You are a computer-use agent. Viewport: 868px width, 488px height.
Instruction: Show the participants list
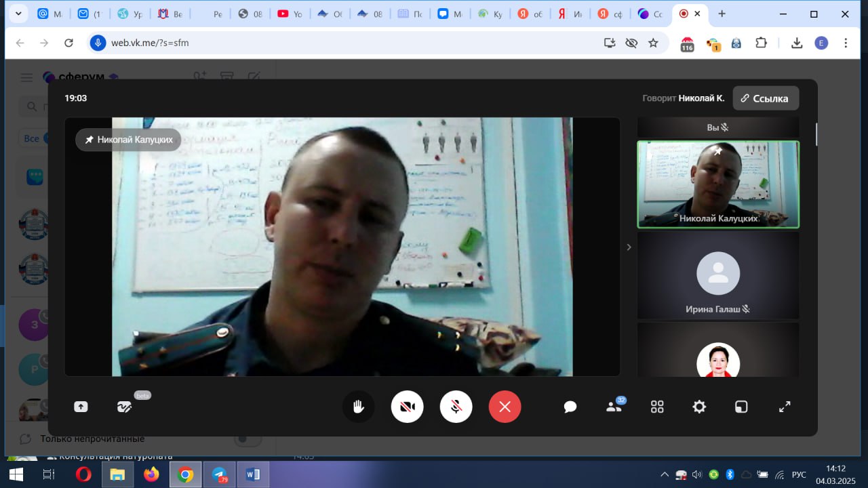click(x=614, y=407)
